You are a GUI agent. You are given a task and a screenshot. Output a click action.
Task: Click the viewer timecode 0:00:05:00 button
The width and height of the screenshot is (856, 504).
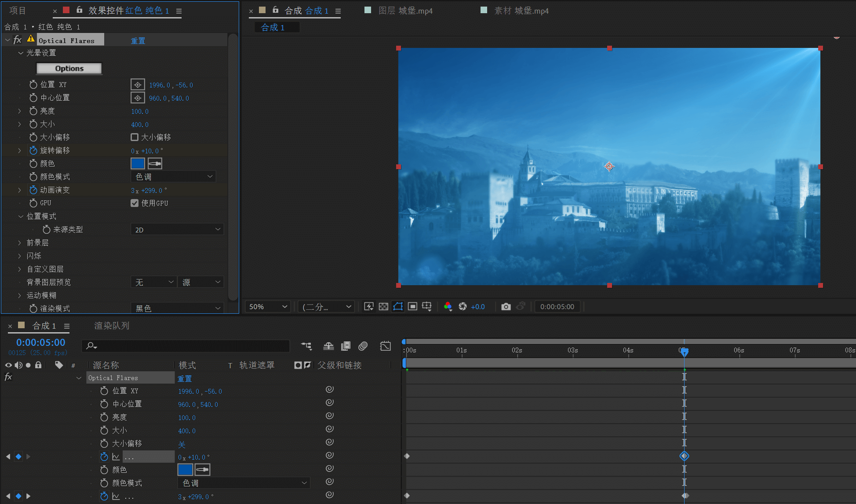pos(557,306)
